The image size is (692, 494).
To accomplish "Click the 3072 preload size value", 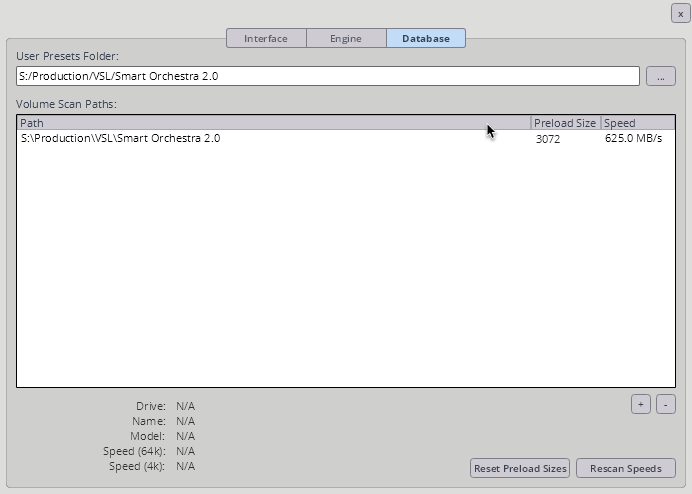I will click(548, 139).
